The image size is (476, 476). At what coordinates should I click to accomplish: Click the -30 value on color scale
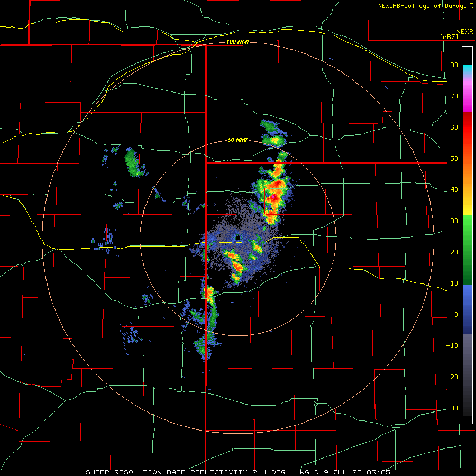coord(452,408)
